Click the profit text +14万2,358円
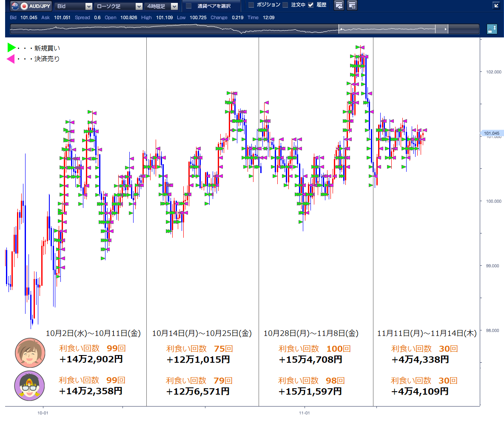Image resolution: width=504 pixels, height=421 pixels. pos(91,391)
